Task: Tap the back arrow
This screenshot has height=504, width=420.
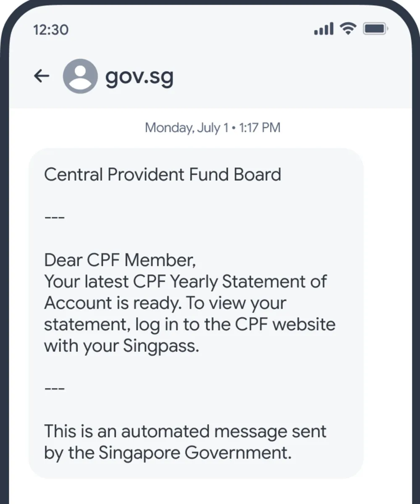Action: pos(41,76)
